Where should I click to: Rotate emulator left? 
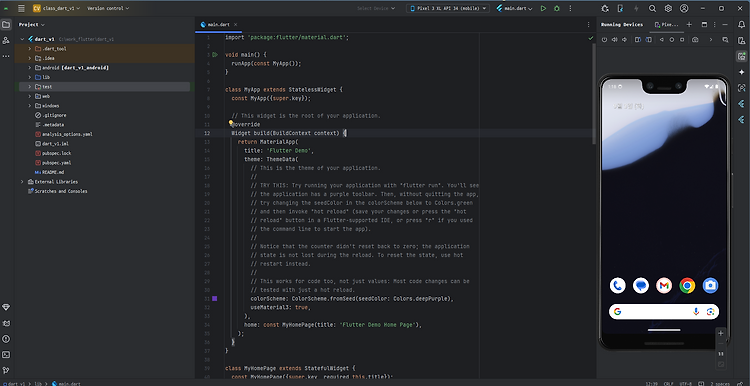[638, 40]
